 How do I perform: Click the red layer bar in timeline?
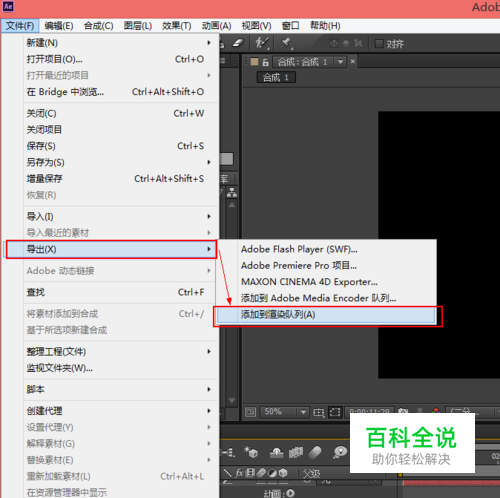point(451,483)
